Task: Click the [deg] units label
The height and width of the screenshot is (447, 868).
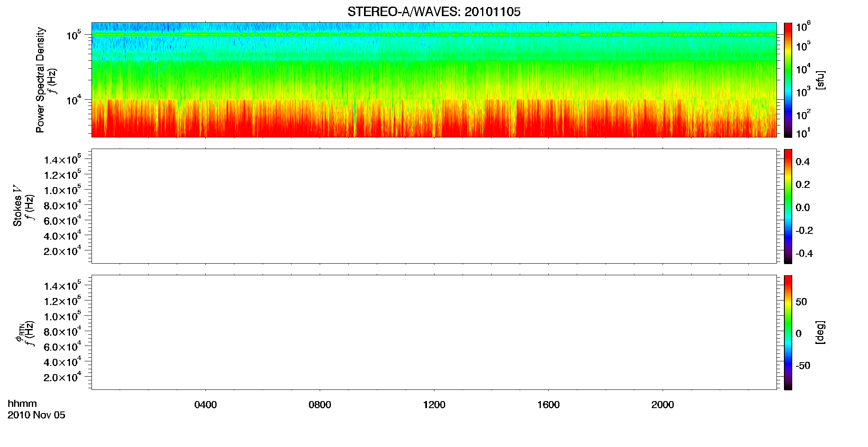Action: coord(820,332)
